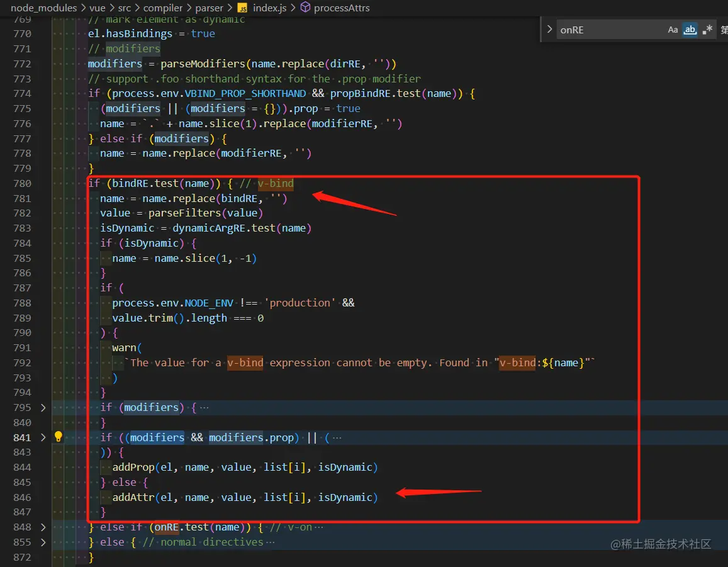Screen dimensions: 728x567
Task: Click 'production' string on line 788
Action: click(300, 303)
